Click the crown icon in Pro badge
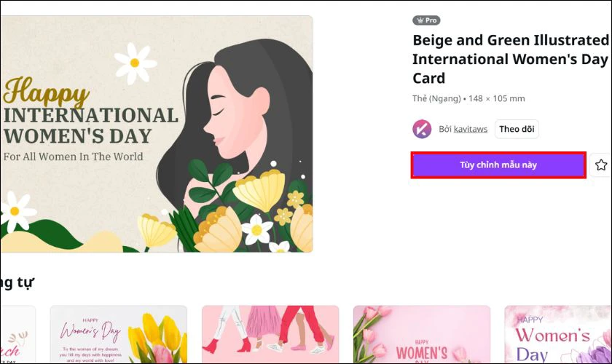Viewport: 612px width, 364px height. coord(420,20)
